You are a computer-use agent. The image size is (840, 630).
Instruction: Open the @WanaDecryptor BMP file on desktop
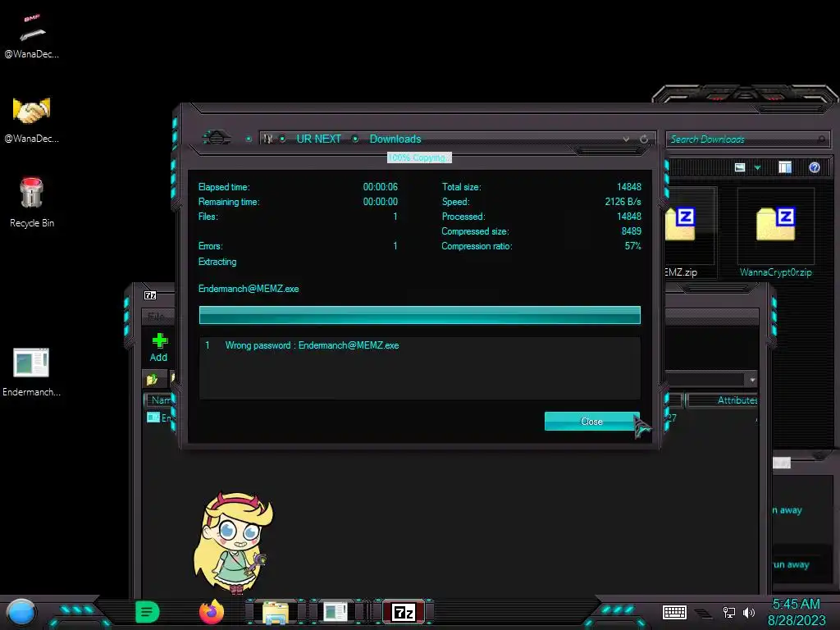click(x=32, y=35)
